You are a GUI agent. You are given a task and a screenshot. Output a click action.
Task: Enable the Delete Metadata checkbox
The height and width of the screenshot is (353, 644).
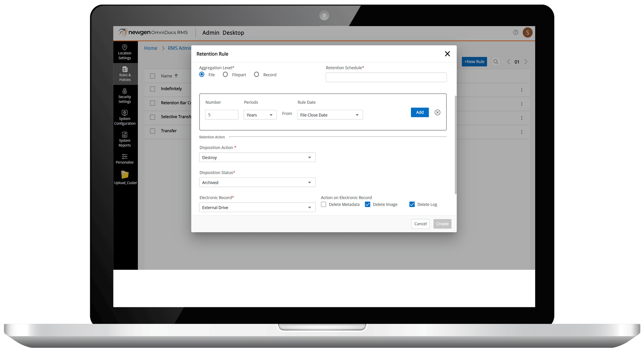pyautogui.click(x=324, y=204)
